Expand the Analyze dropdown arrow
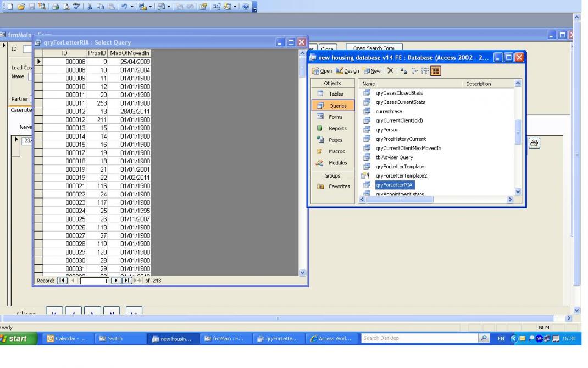The image size is (588, 368). click(169, 7)
